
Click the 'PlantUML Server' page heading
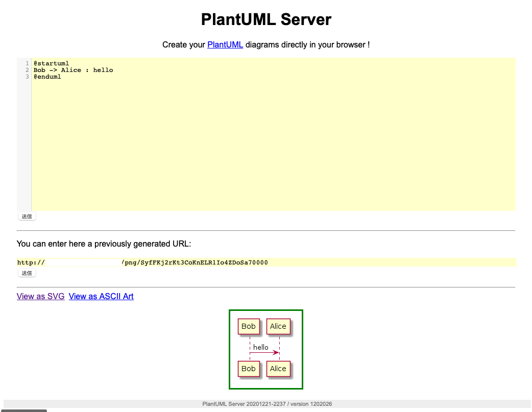click(266, 19)
